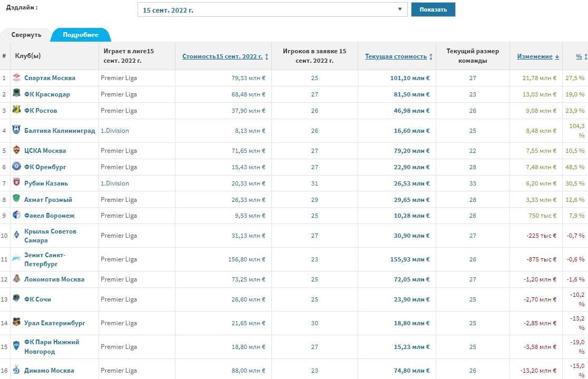
Task: Open the Дэдлайн date dropdown
Action: click(272, 10)
